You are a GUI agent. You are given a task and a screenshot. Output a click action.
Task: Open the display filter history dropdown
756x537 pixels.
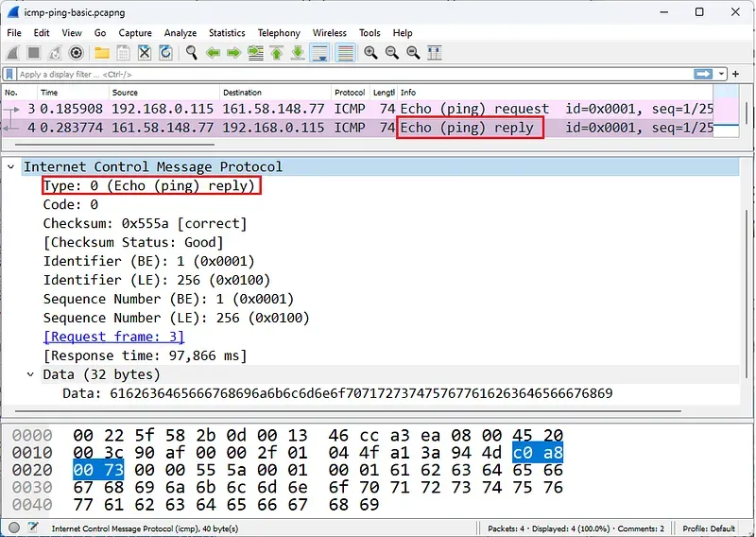(721, 74)
